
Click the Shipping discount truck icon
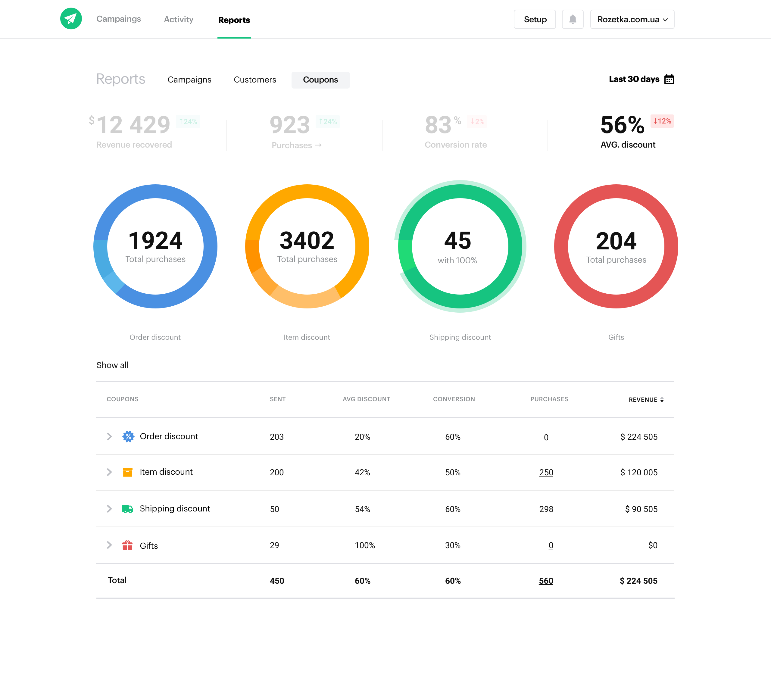[127, 509]
